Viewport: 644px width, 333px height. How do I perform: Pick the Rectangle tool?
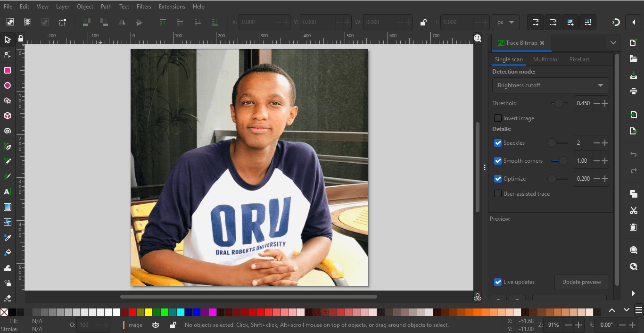coord(8,70)
